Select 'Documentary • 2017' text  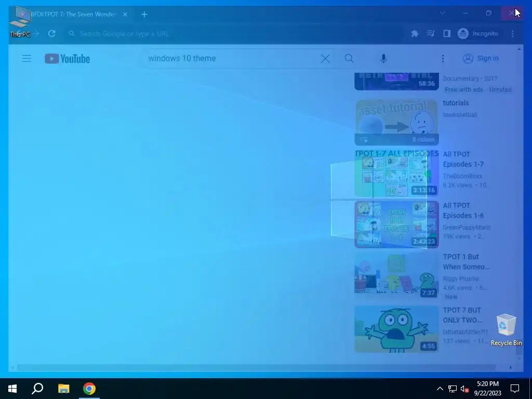tap(470, 78)
